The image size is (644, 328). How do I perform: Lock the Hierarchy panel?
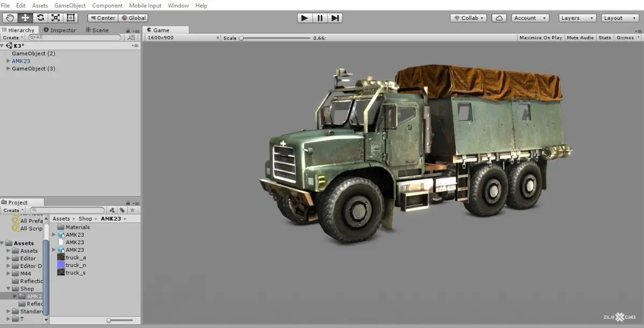click(x=129, y=31)
